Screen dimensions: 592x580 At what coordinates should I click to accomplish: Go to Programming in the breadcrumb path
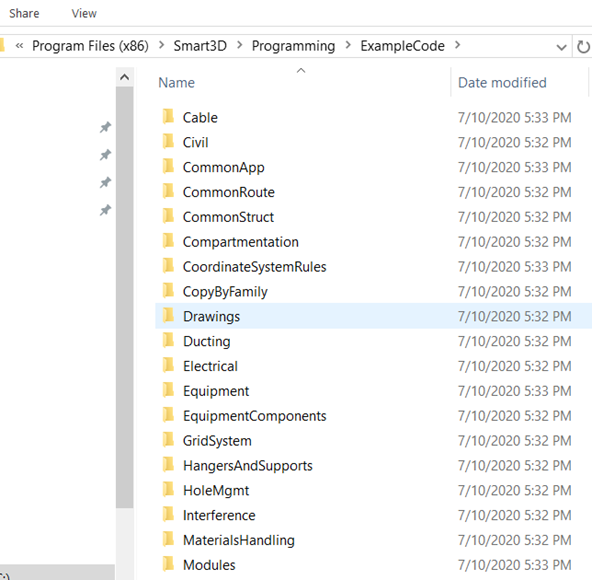point(293,46)
